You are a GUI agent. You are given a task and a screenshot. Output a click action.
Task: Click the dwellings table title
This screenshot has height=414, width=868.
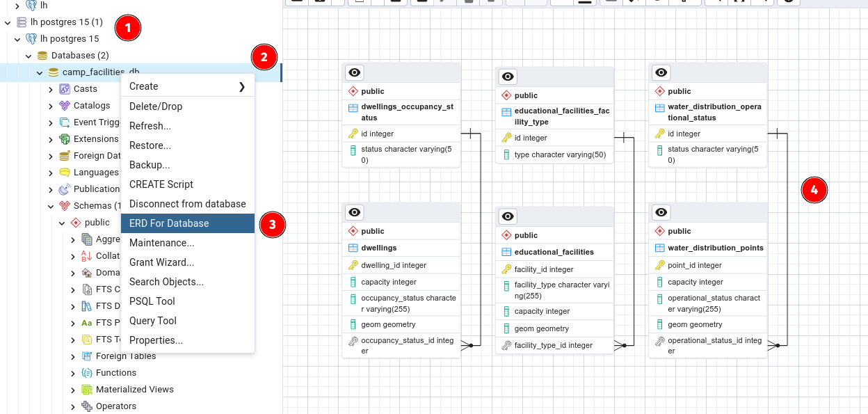(x=379, y=248)
